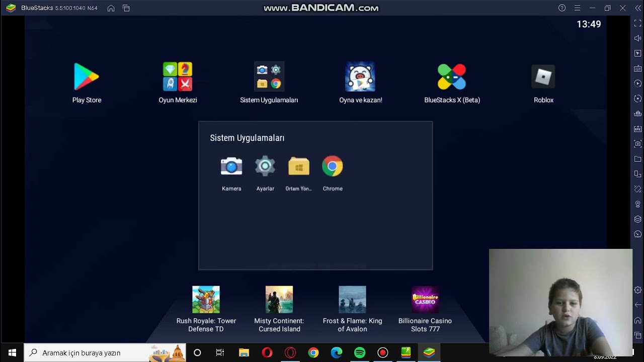Open keyboard game controls in the sidebar
The image size is (644, 362).
637,68
